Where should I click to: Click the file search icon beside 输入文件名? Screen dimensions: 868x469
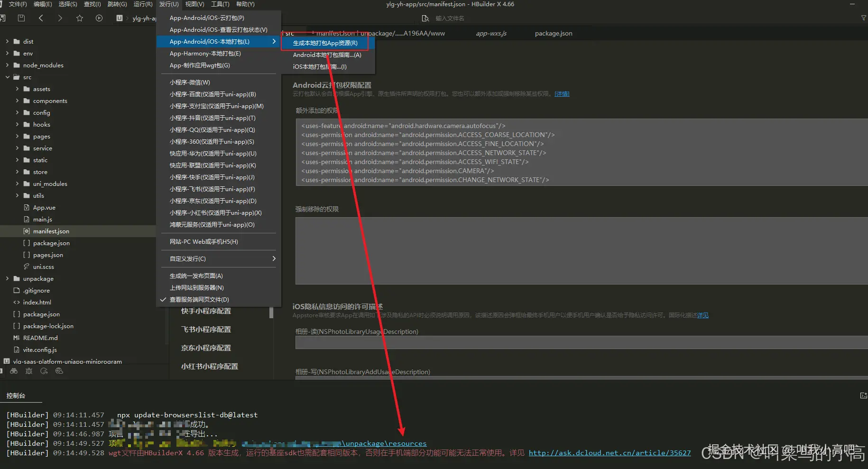point(425,18)
